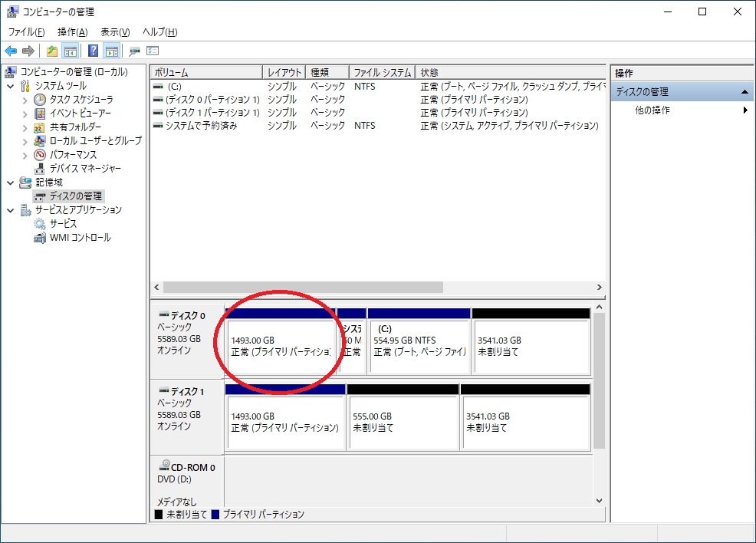Open the ファイル(F) menu
The width and height of the screenshot is (756, 543).
26,31
